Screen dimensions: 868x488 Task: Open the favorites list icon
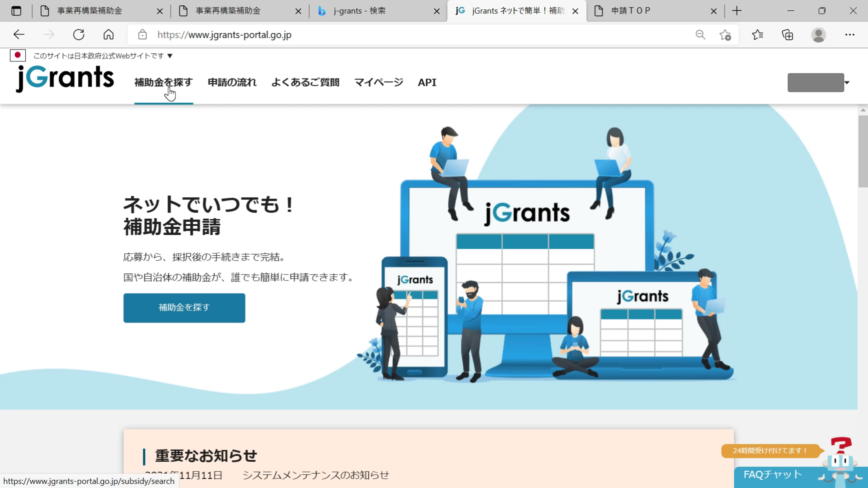click(758, 35)
